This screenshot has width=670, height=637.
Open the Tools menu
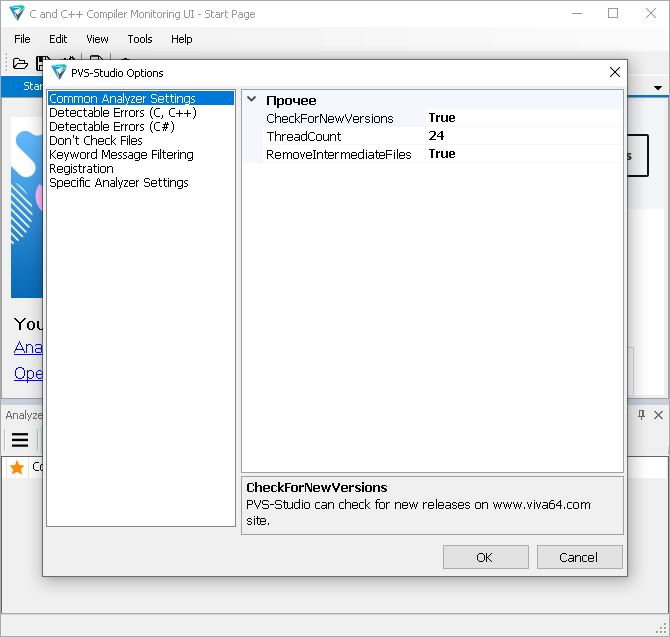pos(140,39)
